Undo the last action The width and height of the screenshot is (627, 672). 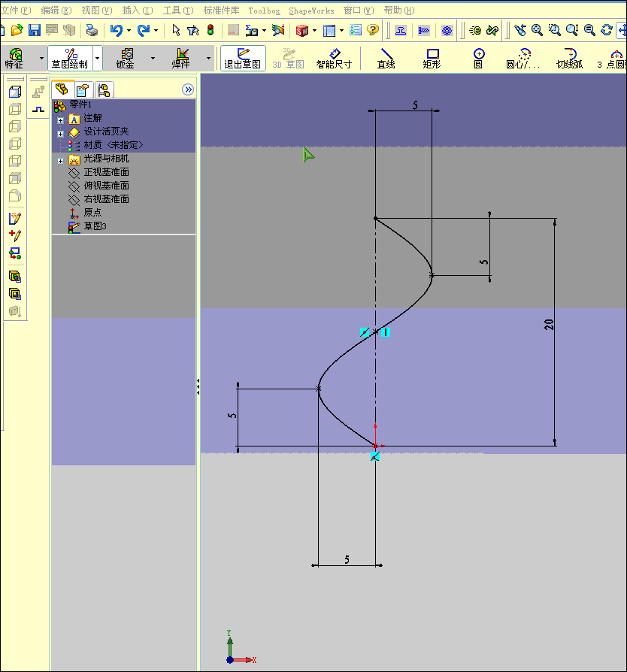[x=116, y=30]
